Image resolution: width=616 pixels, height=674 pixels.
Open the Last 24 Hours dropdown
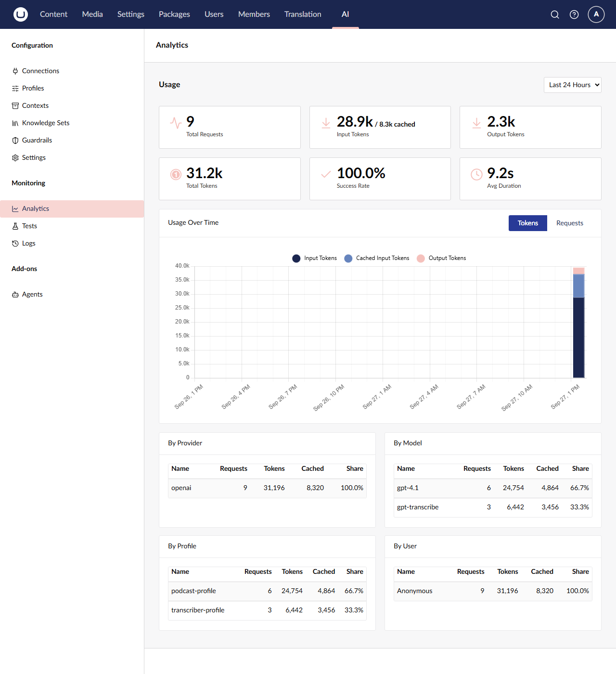(573, 85)
